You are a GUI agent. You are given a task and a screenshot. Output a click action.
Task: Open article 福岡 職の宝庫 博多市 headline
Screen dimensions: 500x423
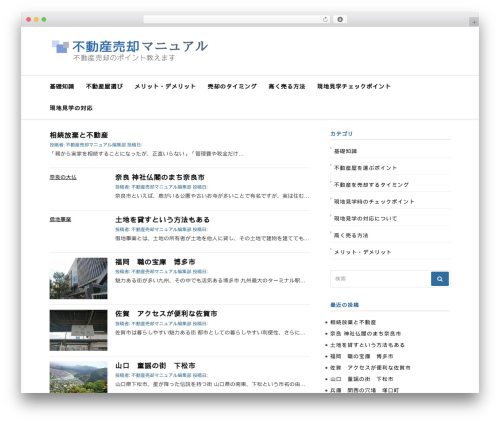pyautogui.click(x=155, y=262)
